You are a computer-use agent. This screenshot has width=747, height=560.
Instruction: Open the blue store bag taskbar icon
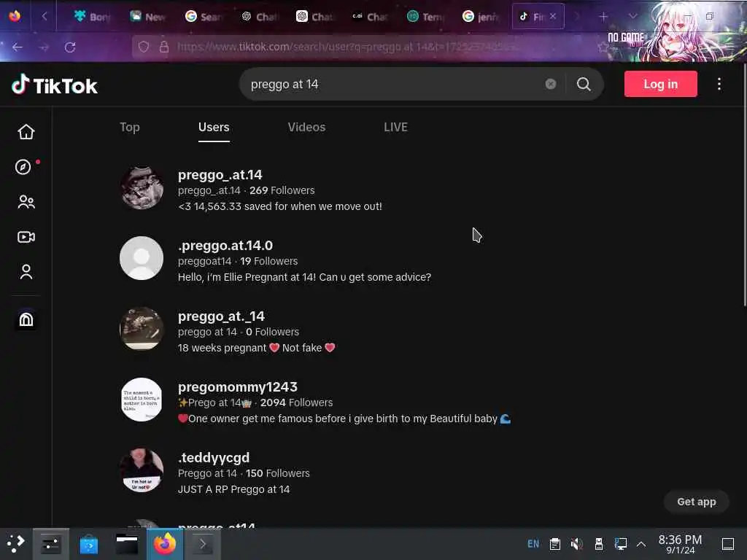coord(88,544)
